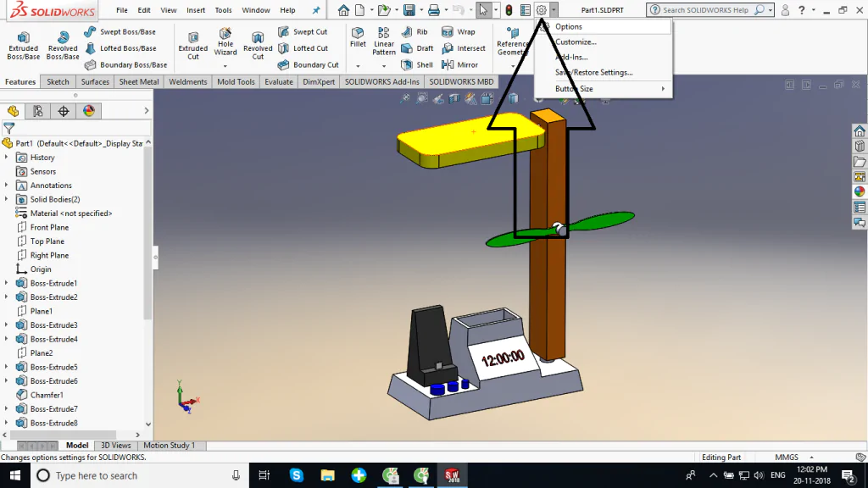Screen dimensions: 868x488
Task: Open the Fillet dropdown arrow
Action: (x=359, y=66)
